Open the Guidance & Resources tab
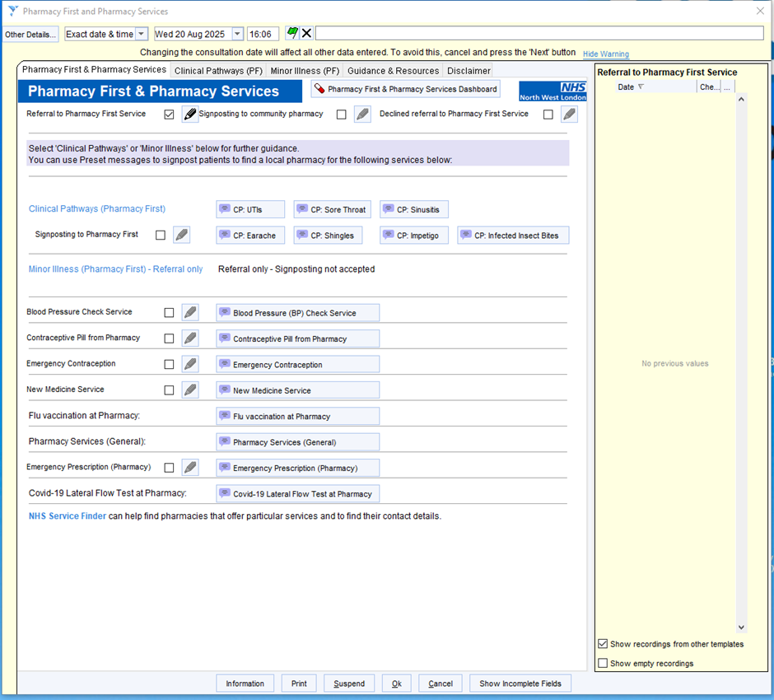The image size is (774, 700). coord(393,71)
